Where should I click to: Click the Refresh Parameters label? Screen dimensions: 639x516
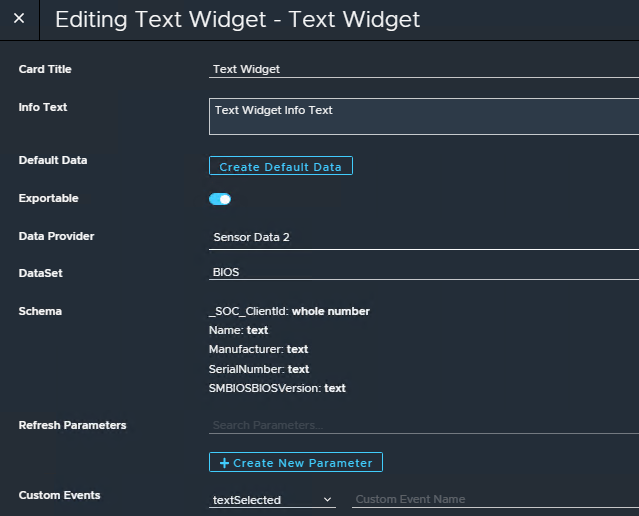click(x=73, y=426)
